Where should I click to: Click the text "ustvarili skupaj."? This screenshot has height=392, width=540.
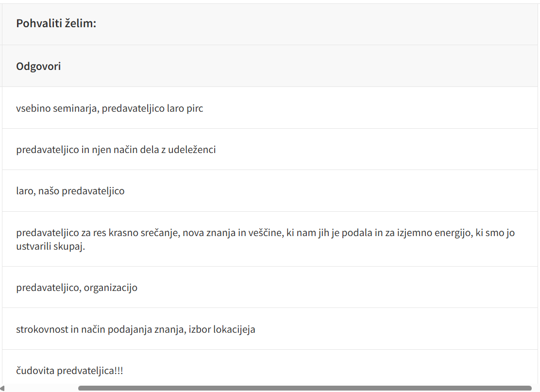[51, 246]
